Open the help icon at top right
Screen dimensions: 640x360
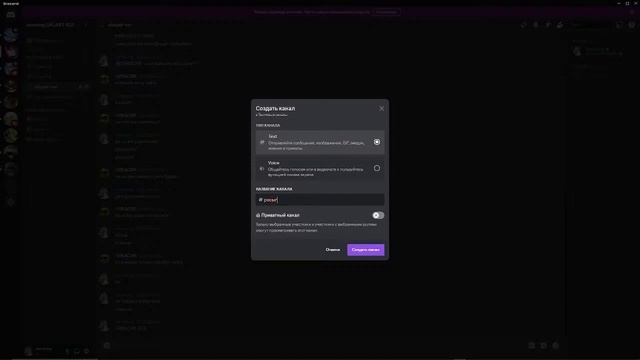pos(632,25)
